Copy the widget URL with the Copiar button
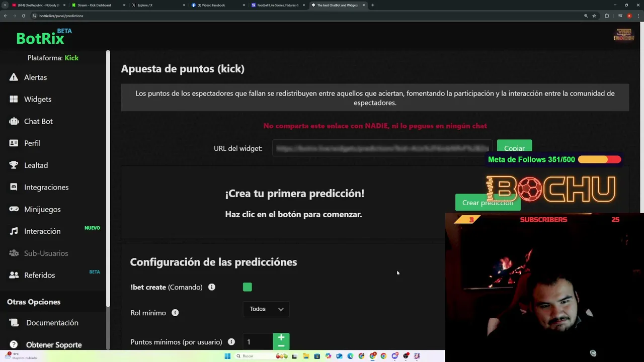This screenshot has height=362, width=644. click(x=514, y=148)
